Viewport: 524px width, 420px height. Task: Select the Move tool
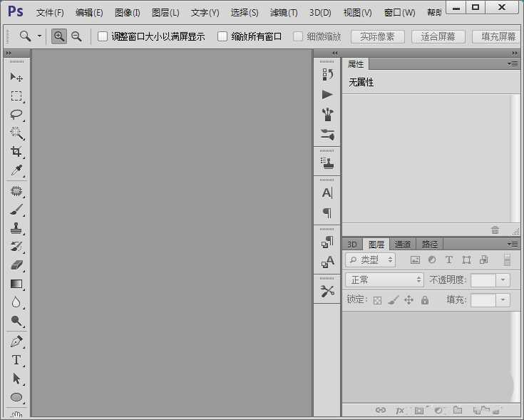tap(16, 77)
